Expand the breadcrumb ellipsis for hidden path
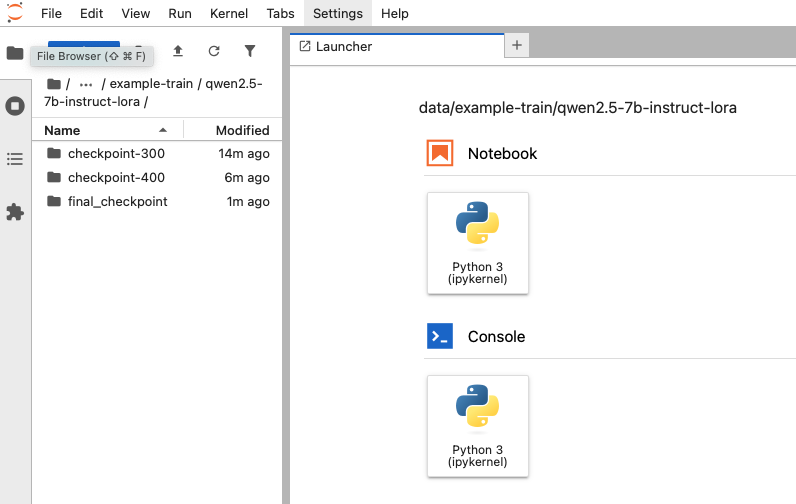This screenshot has height=504, width=796. (x=86, y=84)
